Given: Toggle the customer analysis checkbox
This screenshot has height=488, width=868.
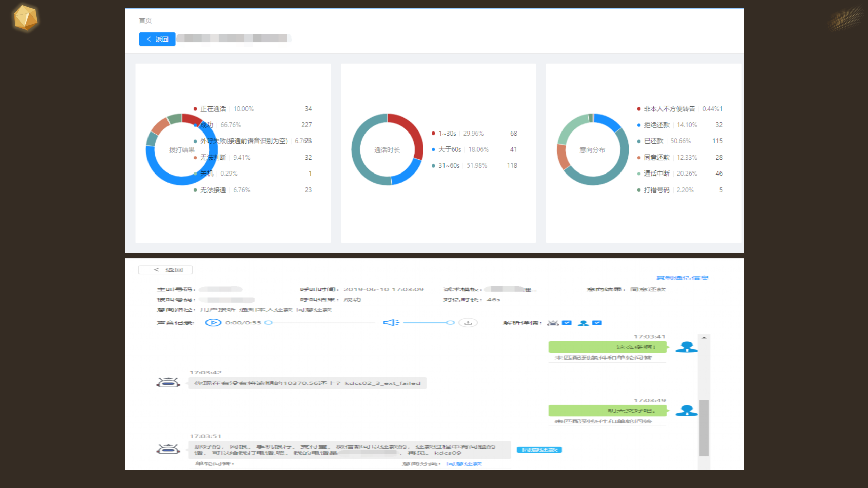Looking at the screenshot, I should click(597, 323).
